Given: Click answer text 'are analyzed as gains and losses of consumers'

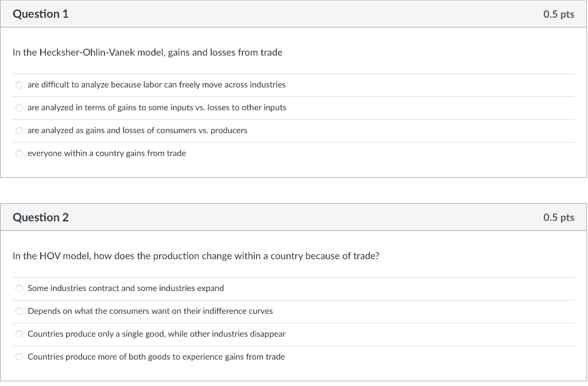Looking at the screenshot, I should click(x=137, y=130).
